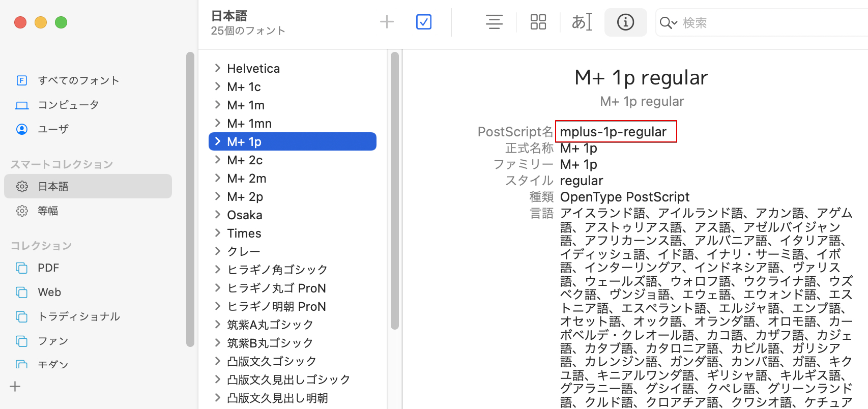The height and width of the screenshot is (409, 868).
Task: Open the PDF collection
Action: tap(88, 268)
